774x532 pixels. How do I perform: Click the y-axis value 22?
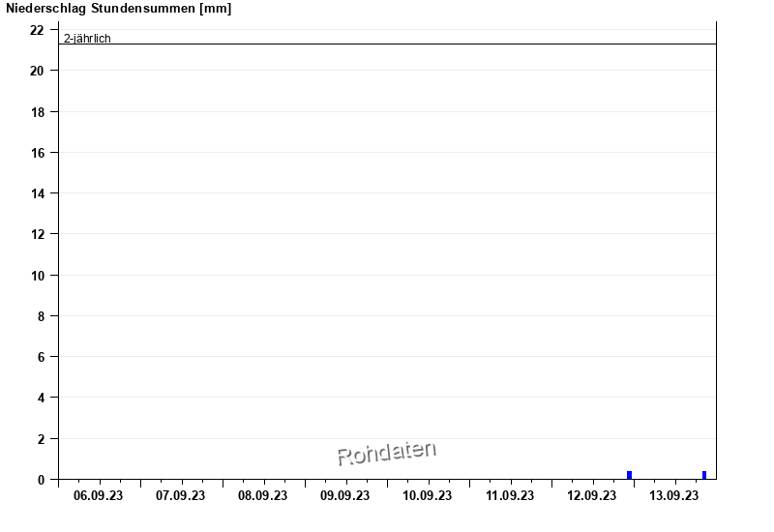[x=37, y=31]
